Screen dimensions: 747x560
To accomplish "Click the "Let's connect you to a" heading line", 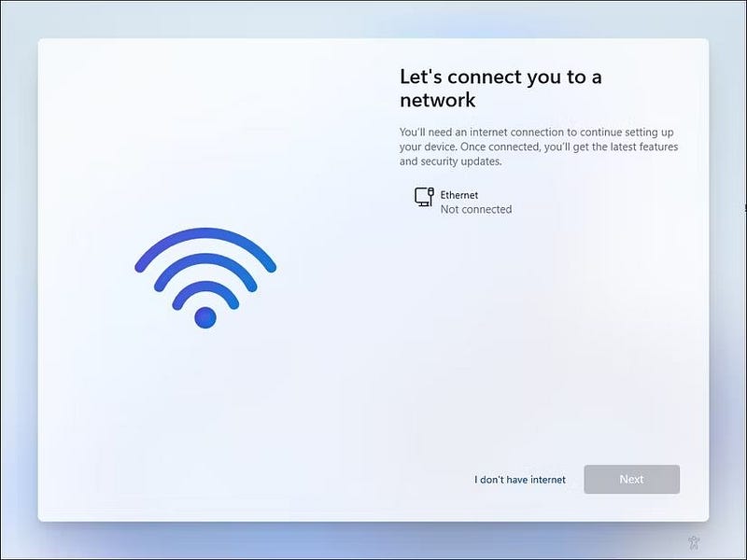I will point(500,77).
